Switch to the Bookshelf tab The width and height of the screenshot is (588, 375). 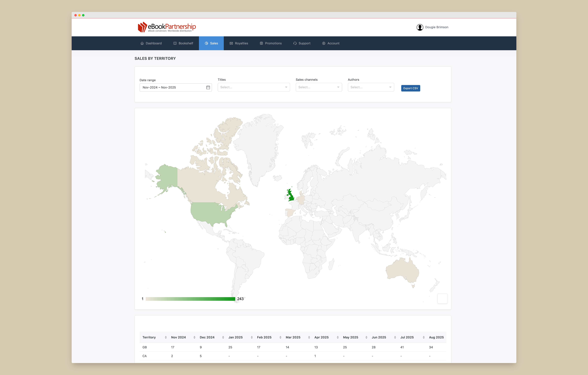(x=183, y=43)
